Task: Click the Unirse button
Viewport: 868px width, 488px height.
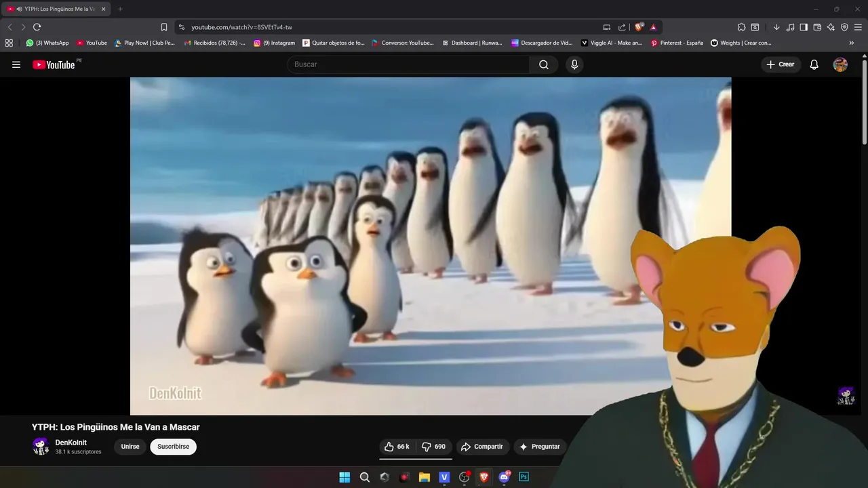Action: click(130, 447)
